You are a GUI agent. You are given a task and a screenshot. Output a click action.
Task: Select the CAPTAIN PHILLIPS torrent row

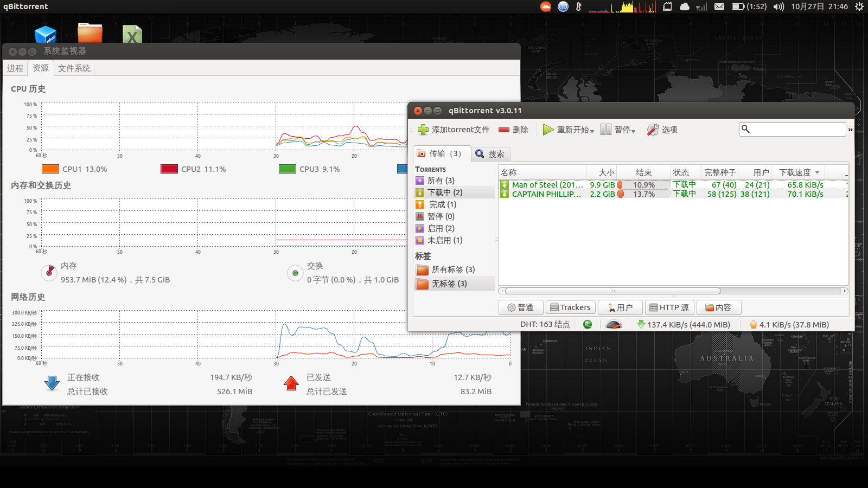[673, 194]
